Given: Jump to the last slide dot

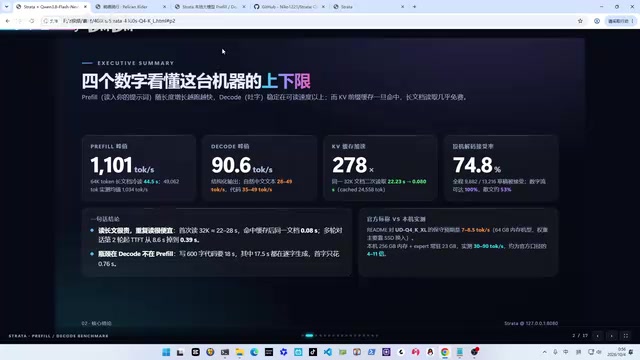Looking at the screenshot, I should [377, 336].
